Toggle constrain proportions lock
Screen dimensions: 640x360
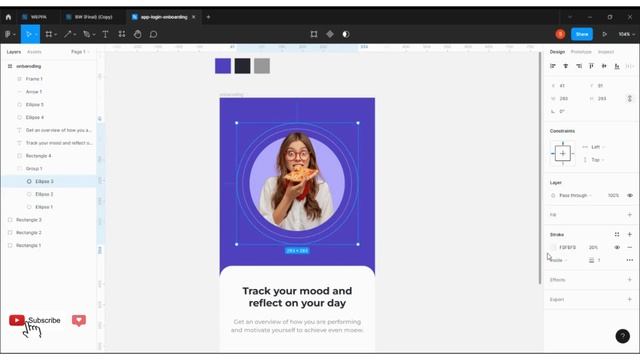click(x=630, y=98)
